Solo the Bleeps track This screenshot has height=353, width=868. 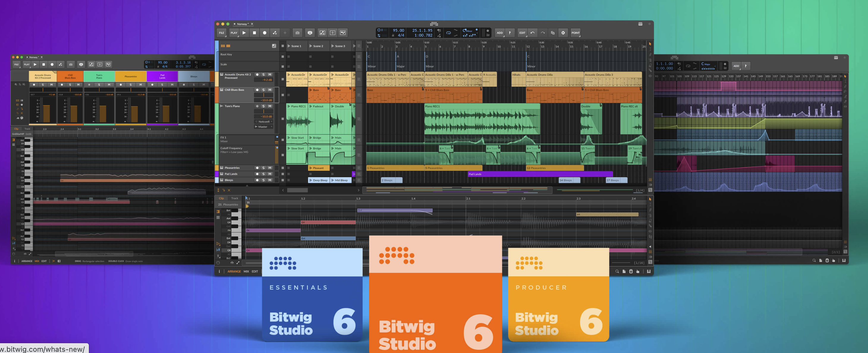(x=263, y=180)
